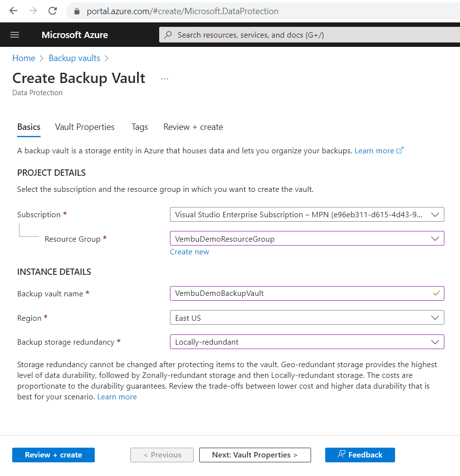Click the Backup storage redundancy chevron

[435, 342]
